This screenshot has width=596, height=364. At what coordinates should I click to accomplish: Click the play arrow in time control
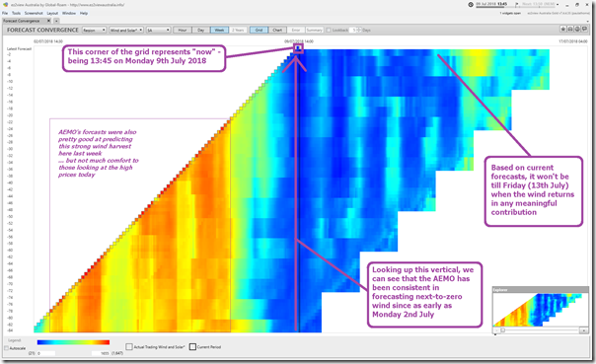[517, 4]
